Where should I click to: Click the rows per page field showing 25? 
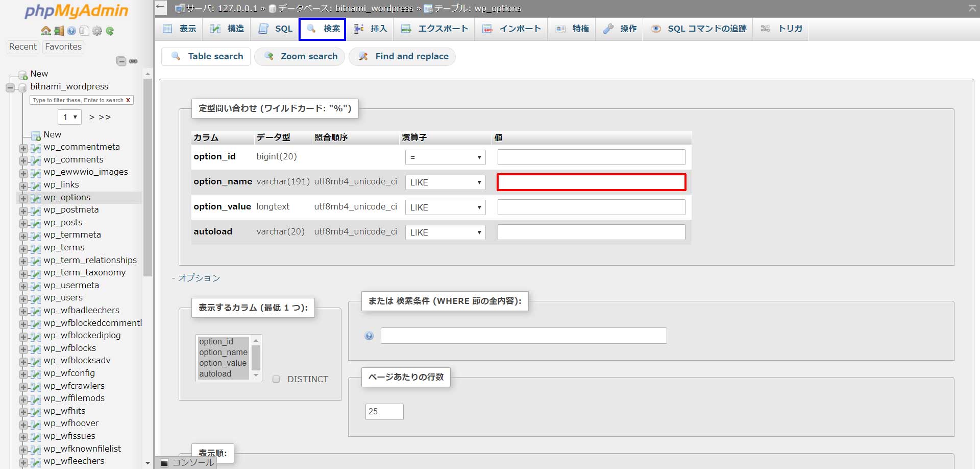pos(384,412)
